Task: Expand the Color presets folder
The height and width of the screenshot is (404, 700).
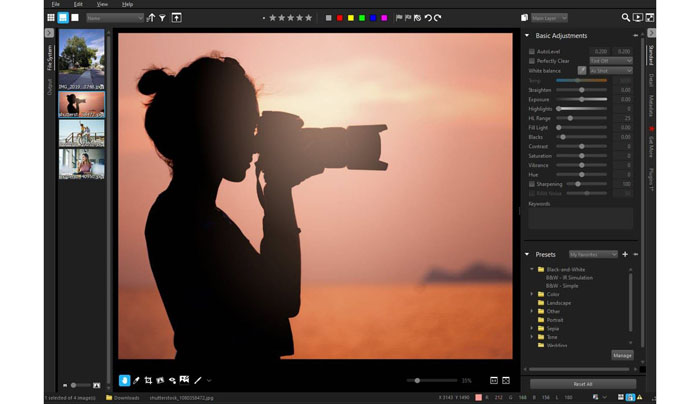Action: coord(532,294)
